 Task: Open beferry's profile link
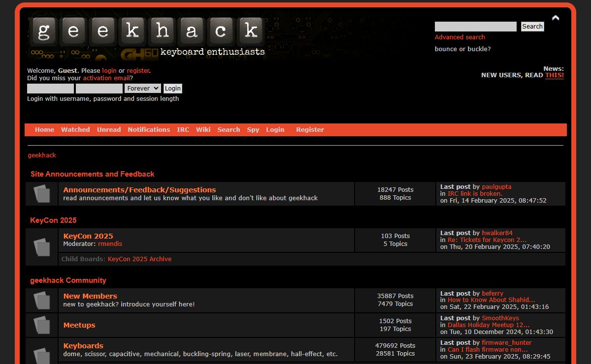(x=492, y=294)
